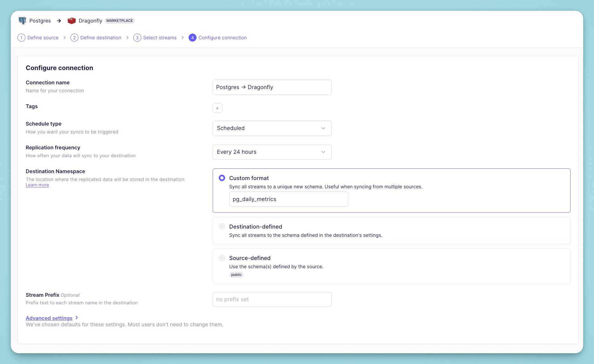594x364 pixels.
Task: Click the public schema tag
Action: (236, 275)
